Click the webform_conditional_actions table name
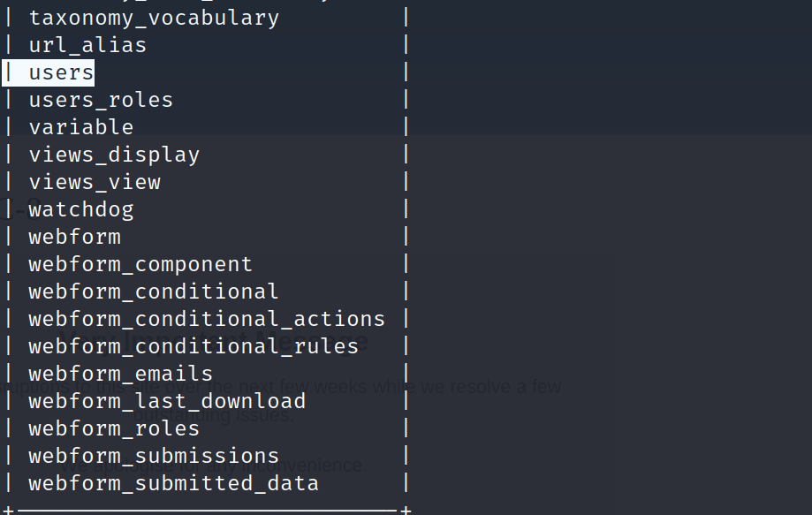This screenshot has width=812, height=515. 207,319
